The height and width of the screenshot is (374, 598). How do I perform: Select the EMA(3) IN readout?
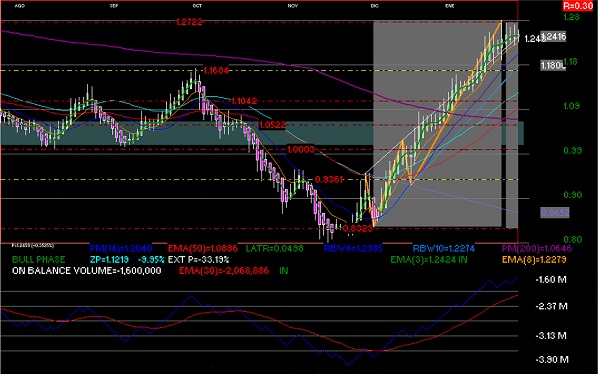[429, 260]
